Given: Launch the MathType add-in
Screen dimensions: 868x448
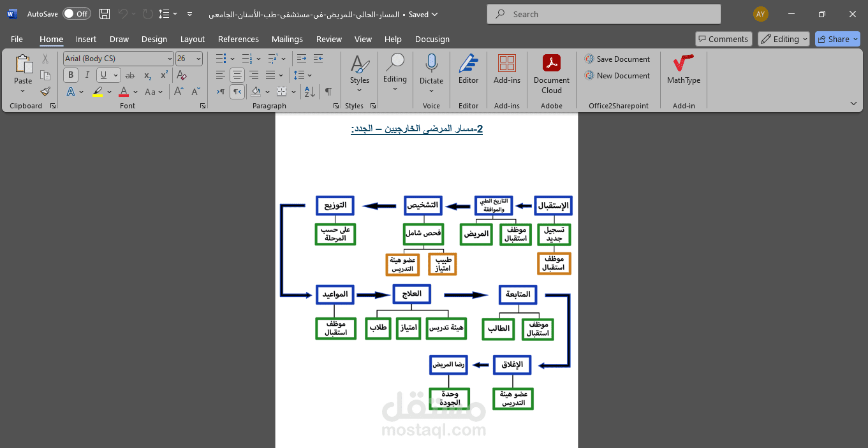Looking at the screenshot, I should [x=684, y=69].
